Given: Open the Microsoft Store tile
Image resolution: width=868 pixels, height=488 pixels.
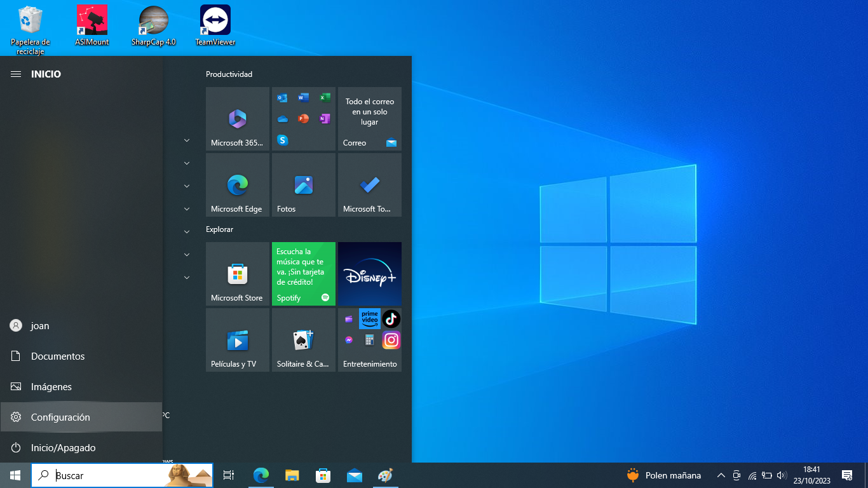Looking at the screenshot, I should click(x=238, y=274).
